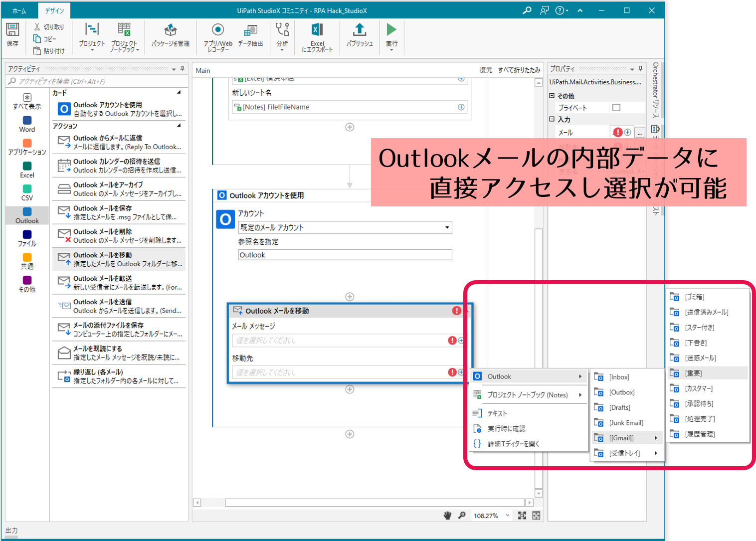
Task: Select 繰り返し (各メール) activity
Action: (119, 377)
